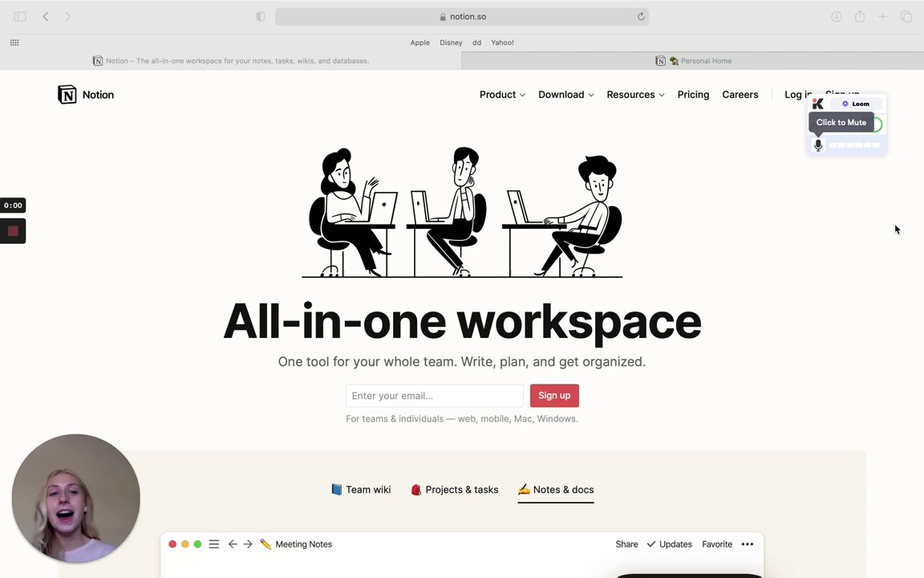
Task: Open the Careers page link
Action: pyautogui.click(x=740, y=95)
